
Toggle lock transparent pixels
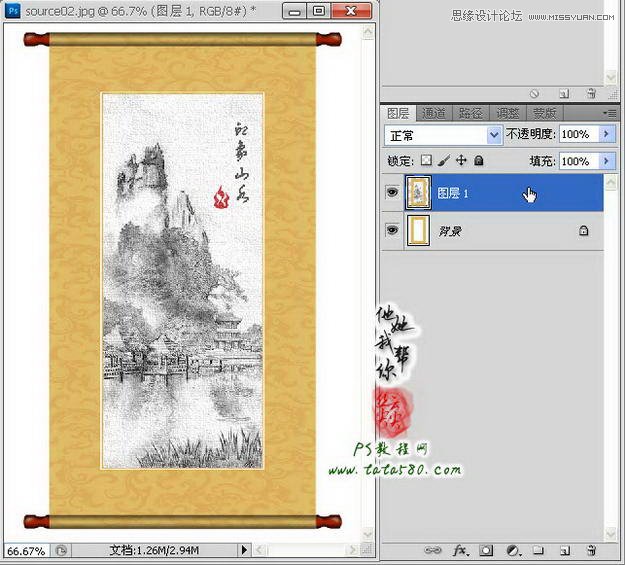(x=426, y=160)
